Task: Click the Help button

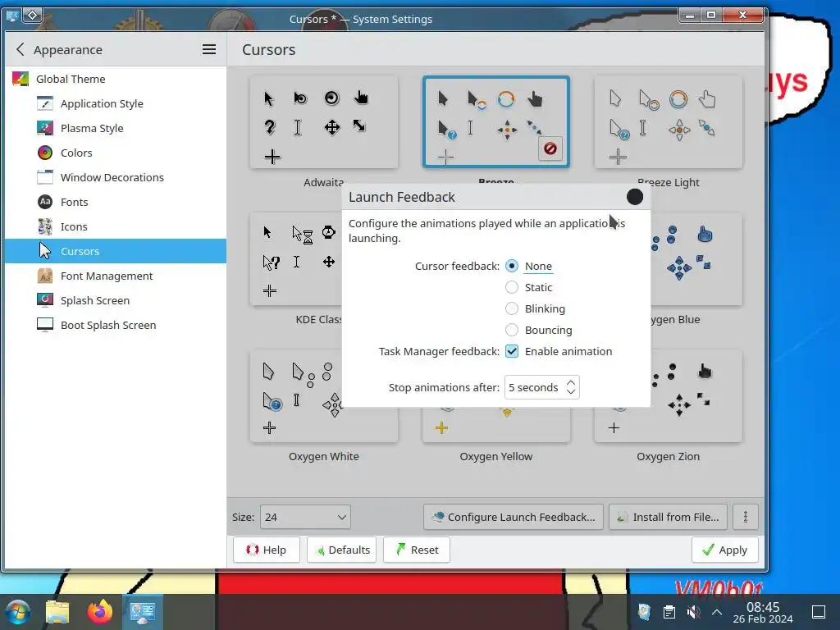Action: pyautogui.click(x=267, y=550)
